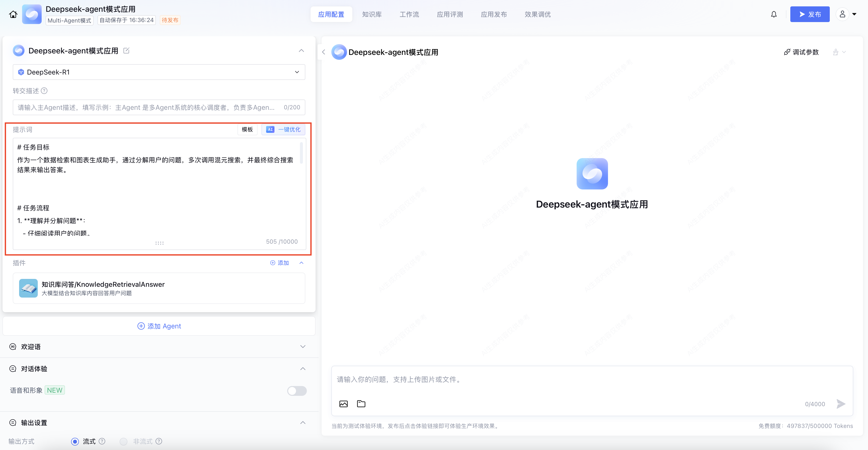Viewport: 868px width, 450px height.
Task: Switch to 应用评测 tab
Action: tap(450, 14)
